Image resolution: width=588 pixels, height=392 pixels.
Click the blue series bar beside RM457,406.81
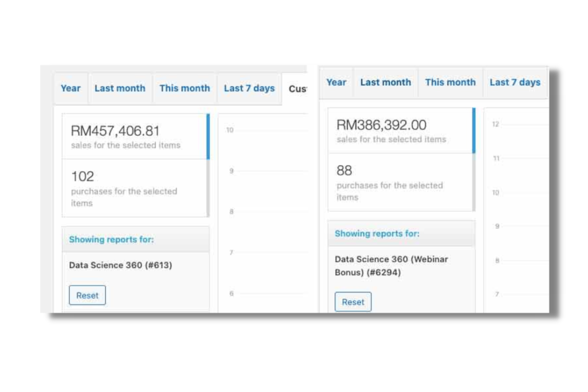tap(208, 137)
